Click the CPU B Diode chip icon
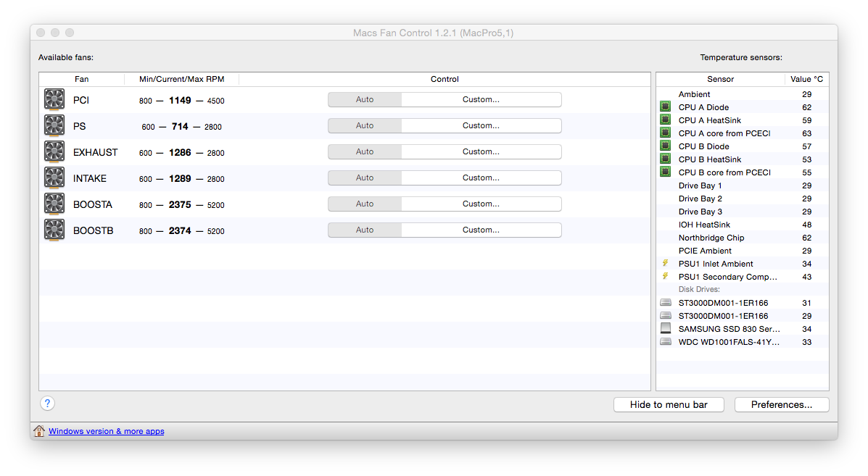Screen dimensions: 868x476 666,146
